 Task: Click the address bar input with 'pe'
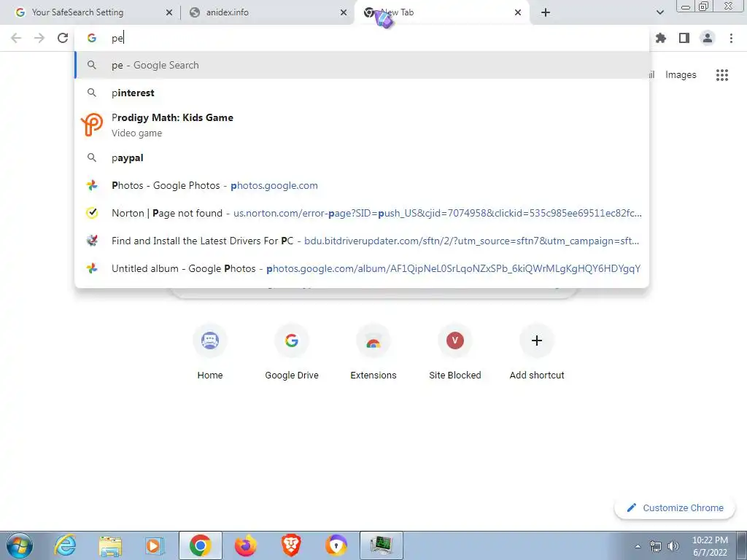pos(362,38)
